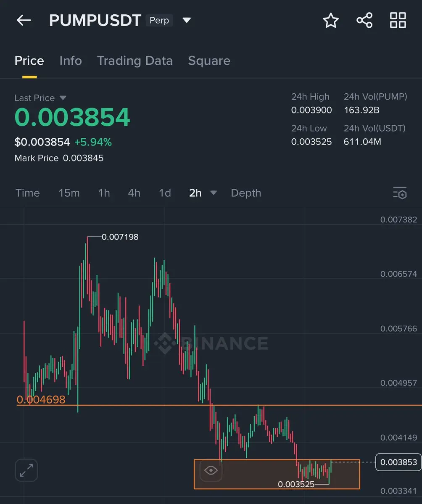The height and width of the screenshot is (504, 422).
Task: Click the $0.003854 dollar price text
Action: 42,142
